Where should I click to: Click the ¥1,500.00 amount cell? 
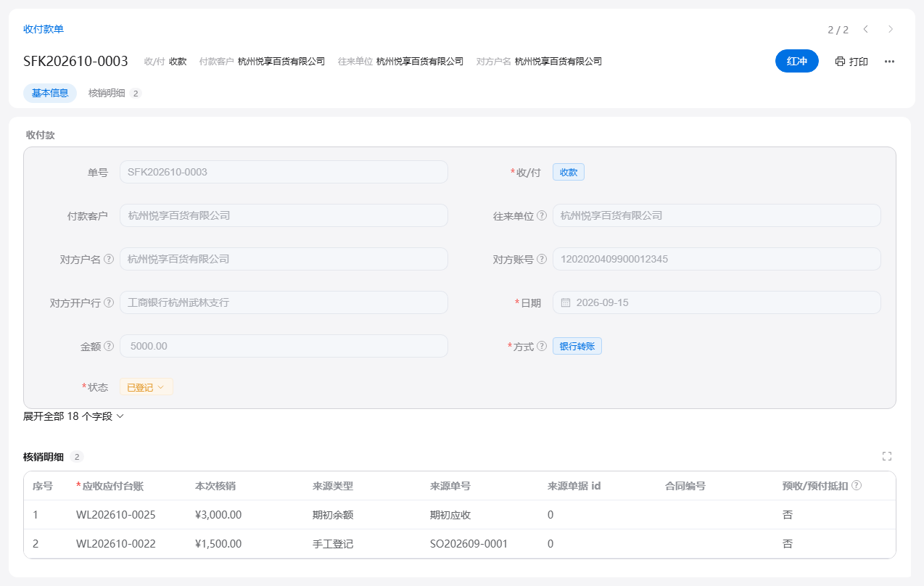click(x=218, y=544)
